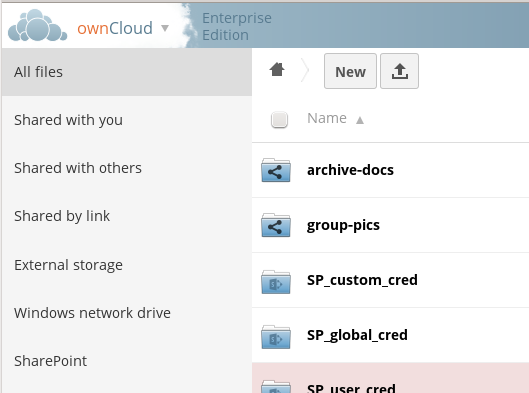
Task: Click the SP_global_cred SharePoint folder icon
Action: 276,337
